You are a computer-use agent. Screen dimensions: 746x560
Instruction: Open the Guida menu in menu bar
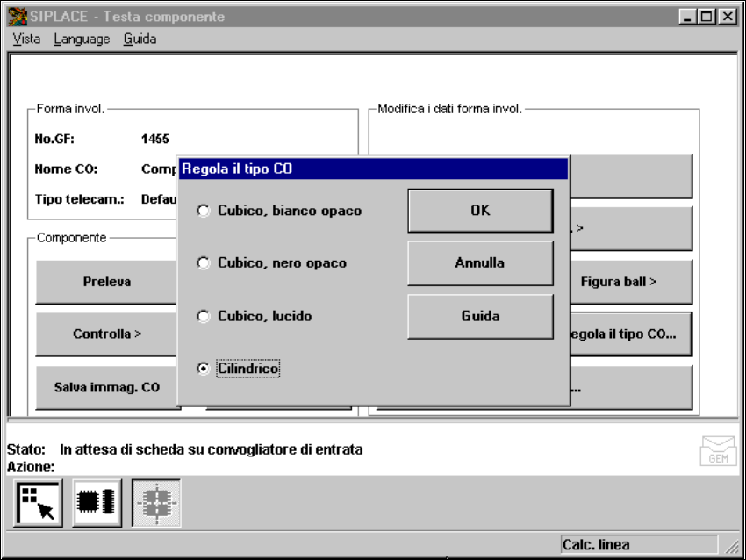point(140,39)
